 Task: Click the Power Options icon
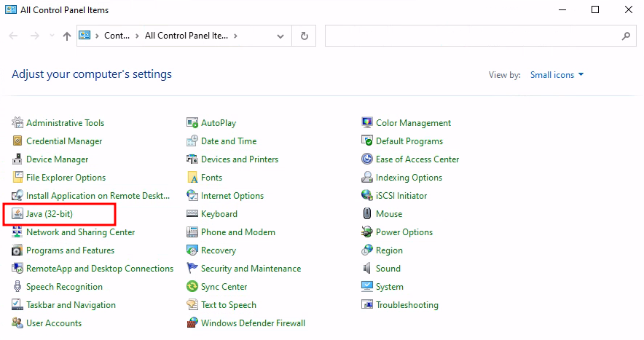pyautogui.click(x=367, y=232)
